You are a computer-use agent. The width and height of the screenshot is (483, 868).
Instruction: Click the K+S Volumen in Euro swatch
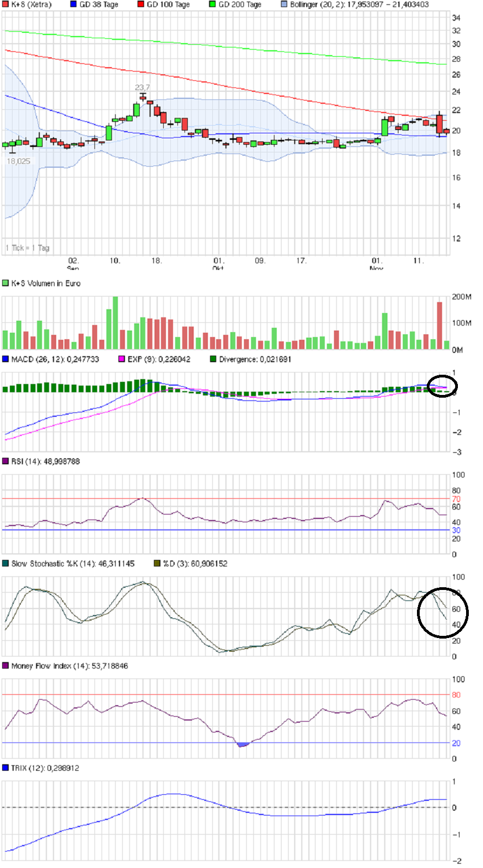pos(5,283)
